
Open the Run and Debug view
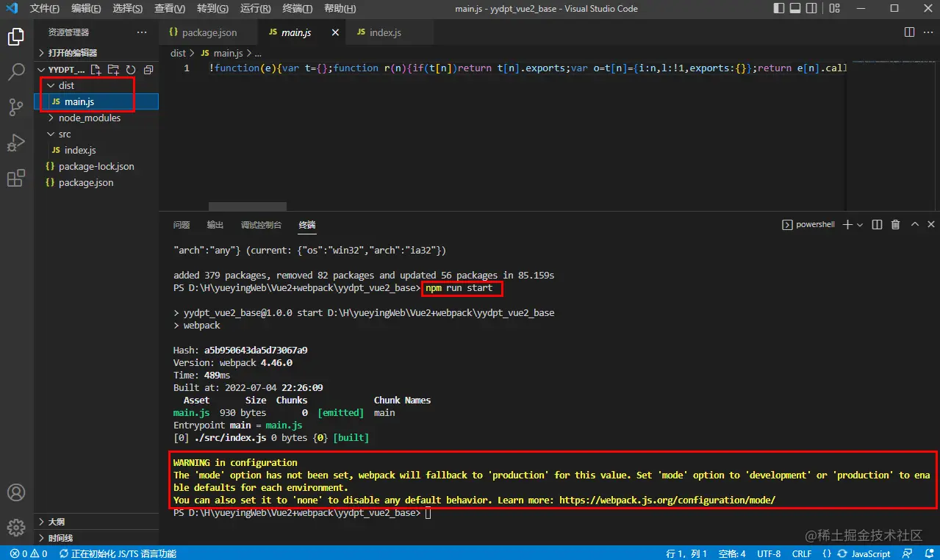coord(16,143)
